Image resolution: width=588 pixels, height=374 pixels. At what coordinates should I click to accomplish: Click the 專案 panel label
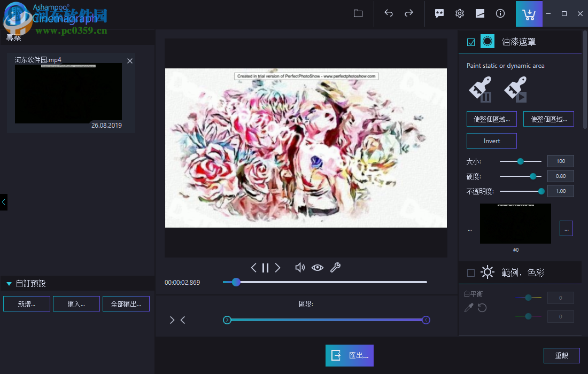(x=13, y=38)
